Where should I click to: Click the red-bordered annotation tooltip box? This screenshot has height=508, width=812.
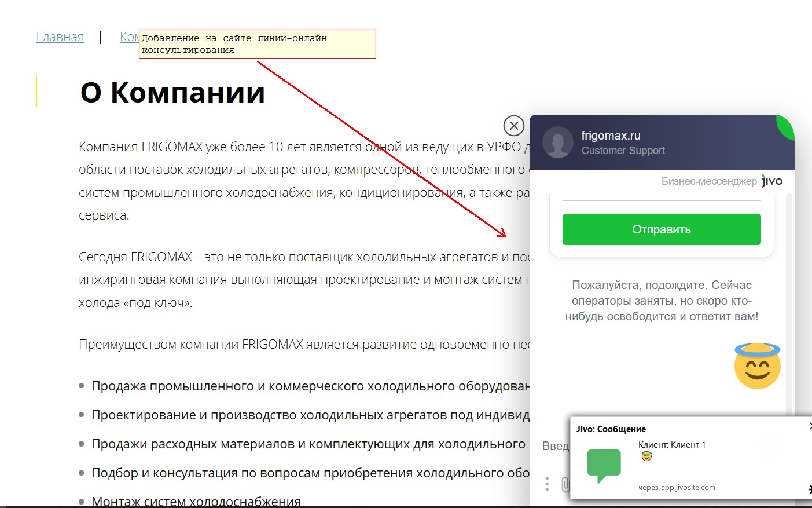coord(258,43)
